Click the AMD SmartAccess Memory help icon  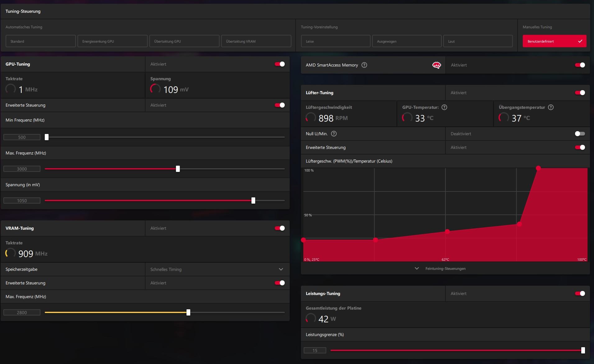tap(364, 65)
